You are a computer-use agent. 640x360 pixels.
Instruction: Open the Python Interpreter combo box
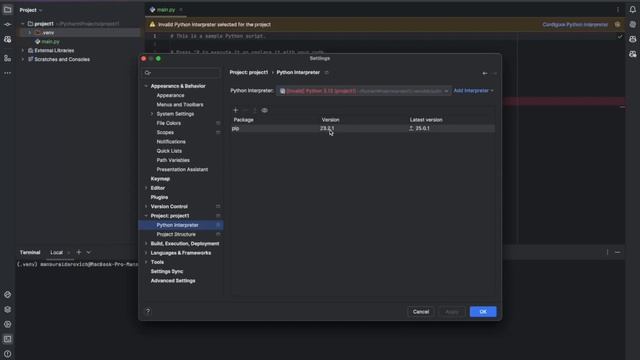[363, 91]
